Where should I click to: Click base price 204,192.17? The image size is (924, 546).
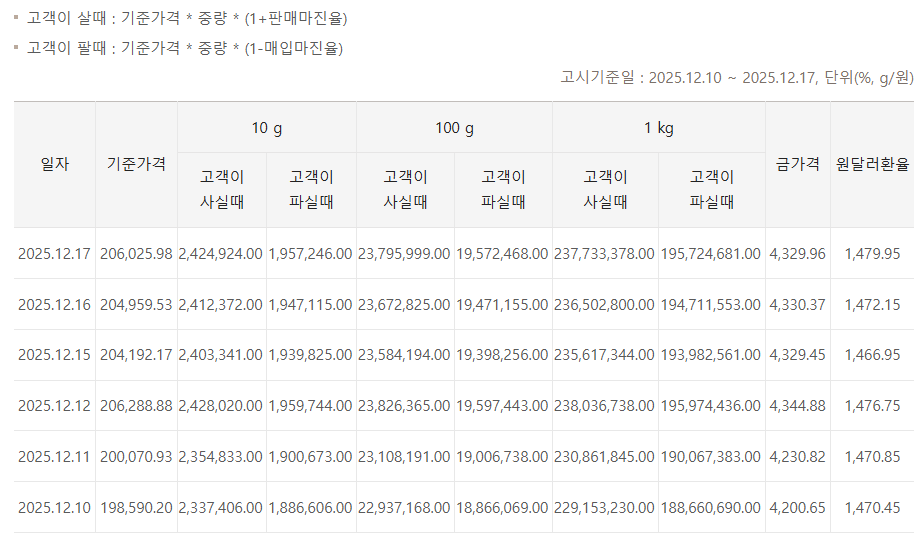pyautogui.click(x=136, y=355)
